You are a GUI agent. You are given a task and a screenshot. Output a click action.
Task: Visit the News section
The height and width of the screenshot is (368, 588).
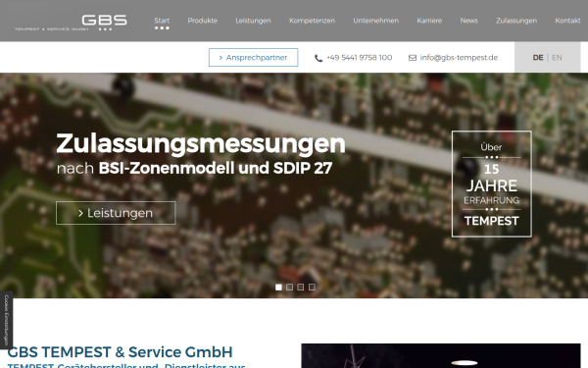point(468,21)
